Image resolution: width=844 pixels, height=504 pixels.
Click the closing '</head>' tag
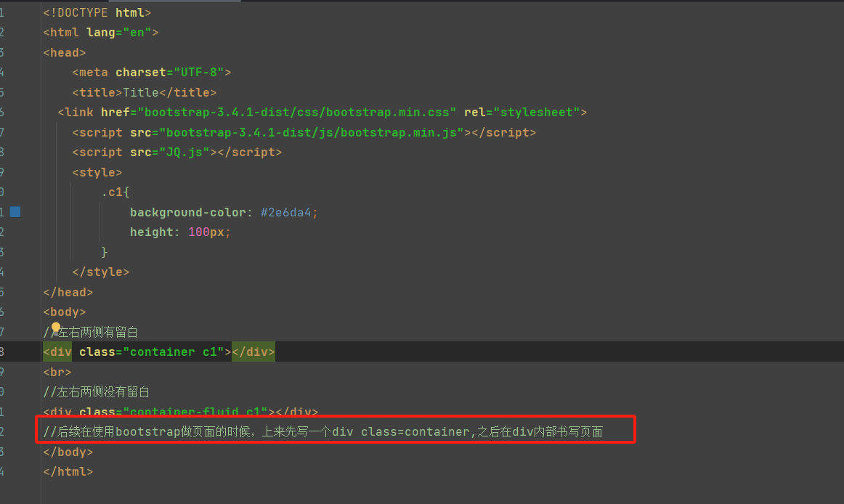tap(68, 293)
